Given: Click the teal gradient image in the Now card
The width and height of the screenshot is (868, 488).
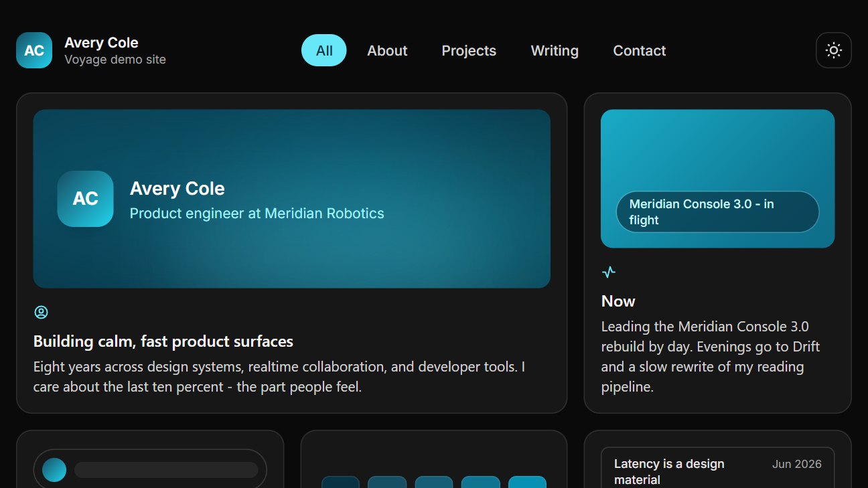Looking at the screenshot, I should [718, 179].
